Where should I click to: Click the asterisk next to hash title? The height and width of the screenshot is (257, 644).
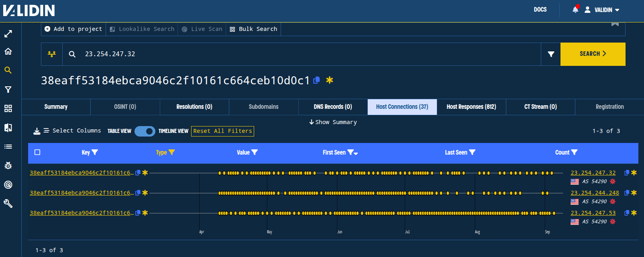click(330, 80)
